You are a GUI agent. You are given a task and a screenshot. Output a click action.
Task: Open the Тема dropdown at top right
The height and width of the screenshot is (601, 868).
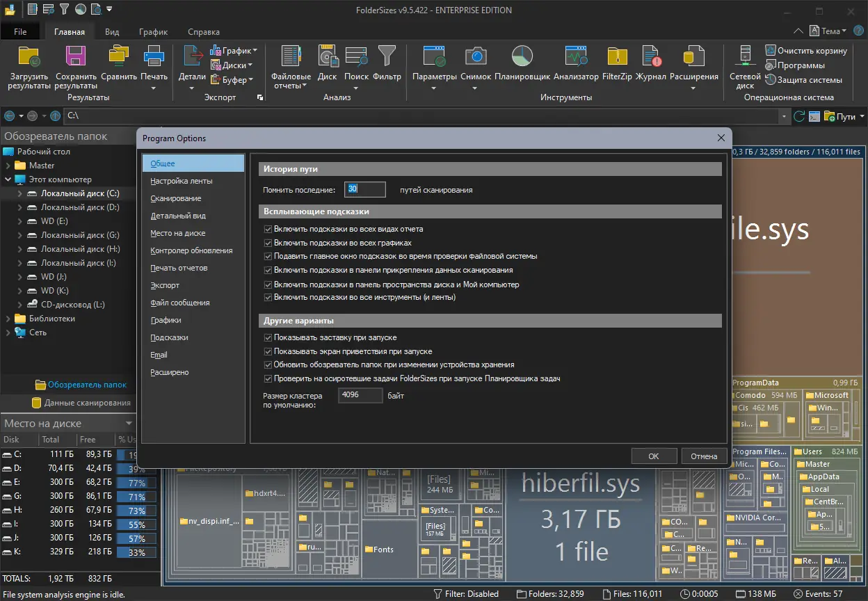[833, 31]
